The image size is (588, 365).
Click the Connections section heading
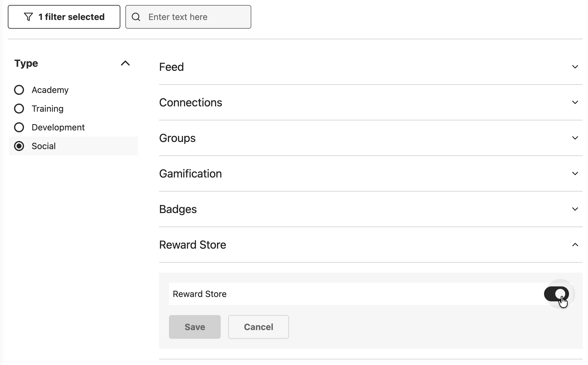pyautogui.click(x=190, y=102)
